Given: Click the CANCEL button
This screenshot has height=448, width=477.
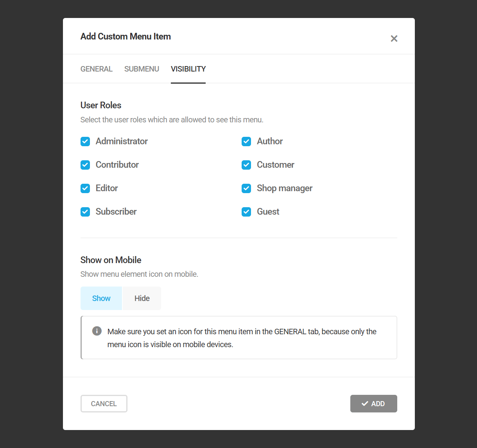Looking at the screenshot, I should pyautogui.click(x=104, y=403).
